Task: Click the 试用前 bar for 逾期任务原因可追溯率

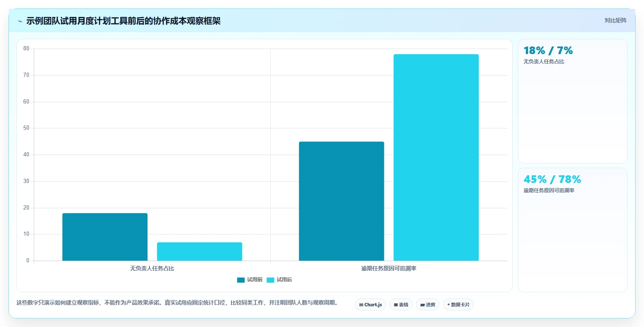Action: (341, 201)
